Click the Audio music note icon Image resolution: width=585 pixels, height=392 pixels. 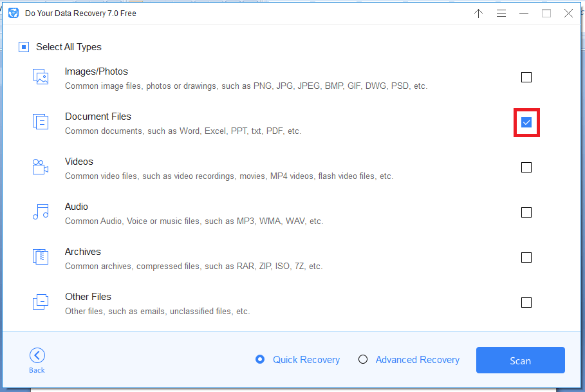41,212
